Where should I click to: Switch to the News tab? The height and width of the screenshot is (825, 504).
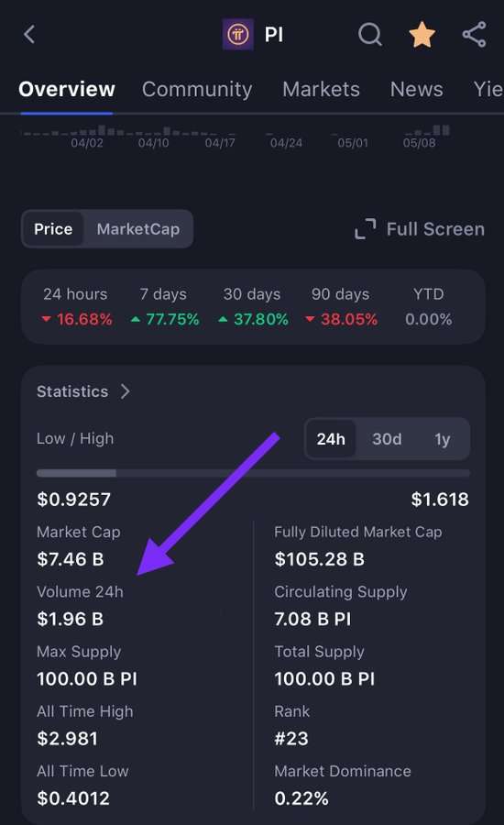point(417,89)
